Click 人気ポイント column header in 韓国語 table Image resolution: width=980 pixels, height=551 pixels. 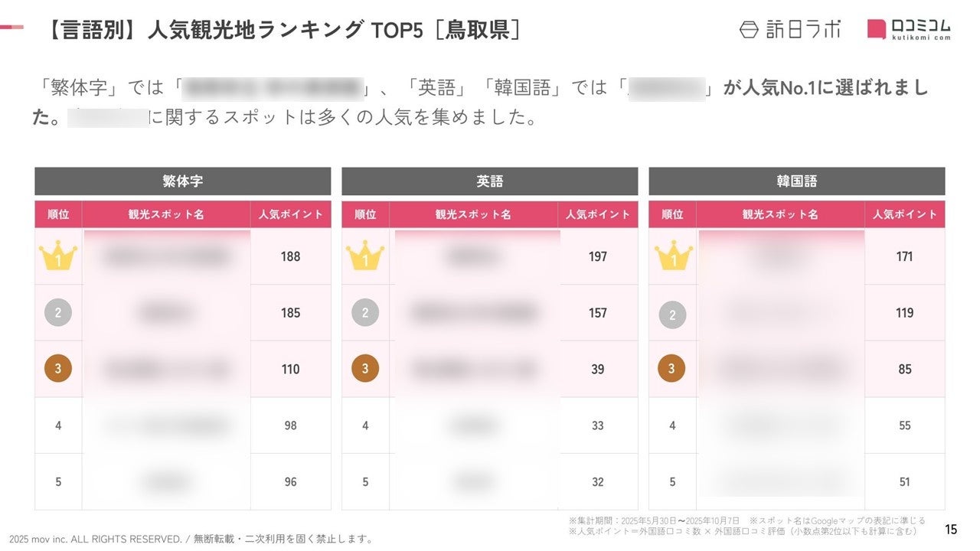pos(904,214)
